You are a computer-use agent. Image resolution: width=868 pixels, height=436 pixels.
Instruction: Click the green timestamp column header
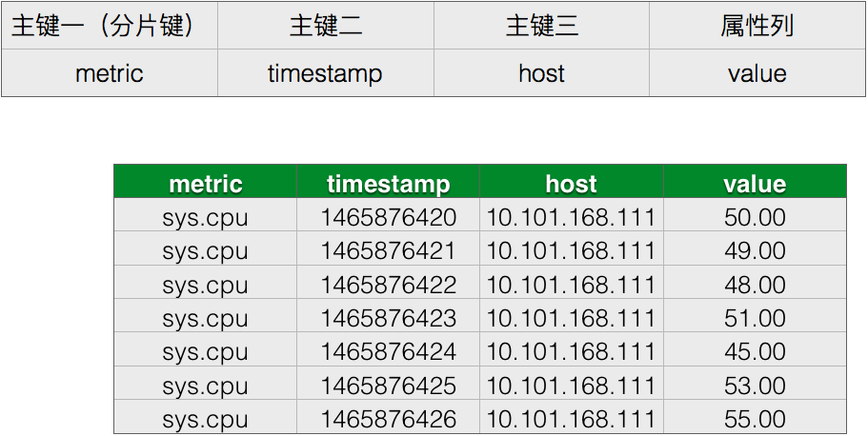[x=388, y=182]
